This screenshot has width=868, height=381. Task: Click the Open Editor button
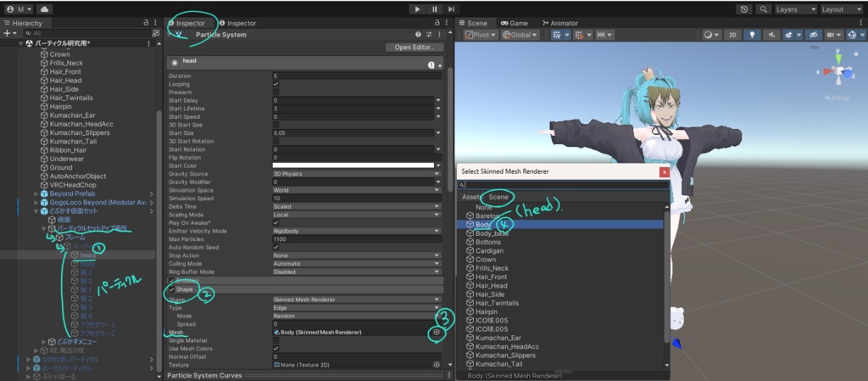click(x=415, y=47)
